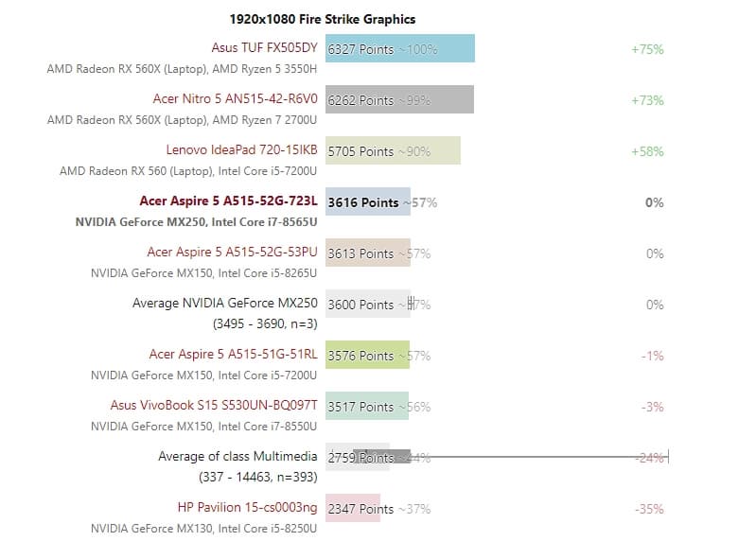Click the 3517 Points teal bar
Viewport: 756px width, 541px height.
point(366,406)
